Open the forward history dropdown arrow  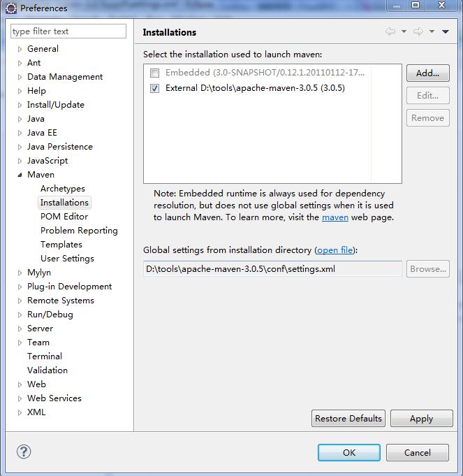pos(432,31)
